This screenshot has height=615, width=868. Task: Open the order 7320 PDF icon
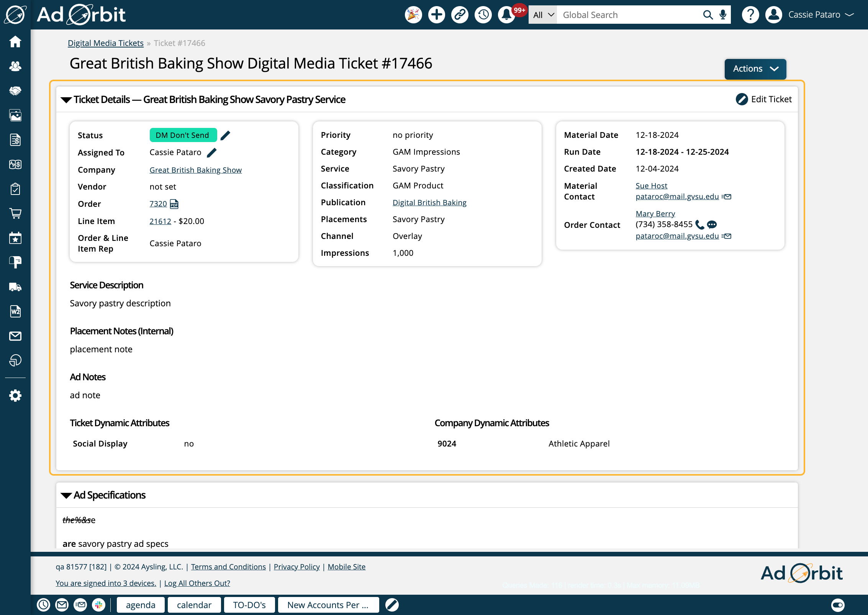[174, 204]
